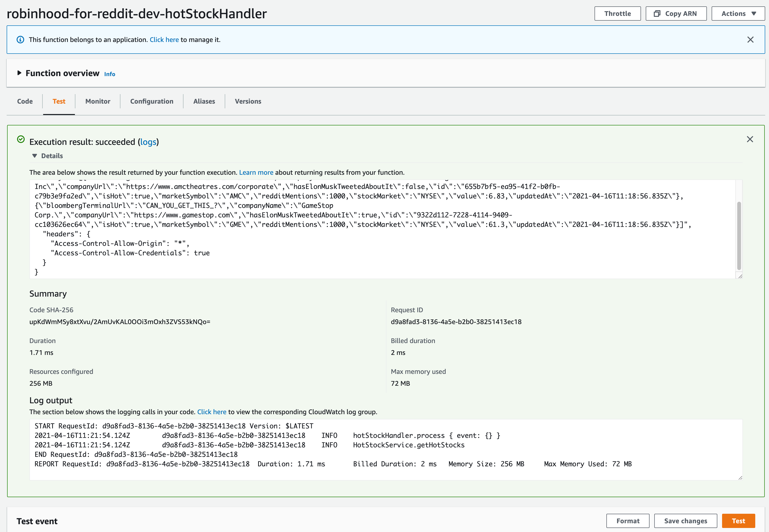Image resolution: width=769 pixels, height=532 pixels.
Task: Click the Copy ARN button
Action: pyautogui.click(x=676, y=14)
